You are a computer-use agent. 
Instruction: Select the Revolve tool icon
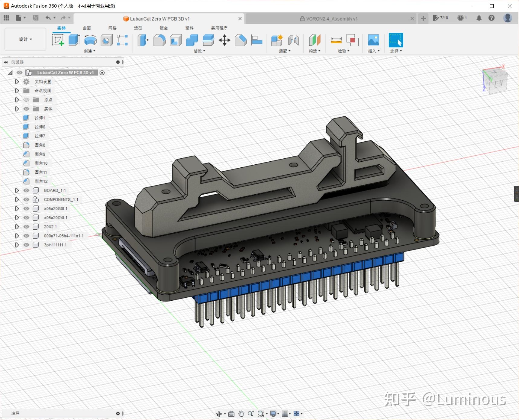[x=90, y=40]
